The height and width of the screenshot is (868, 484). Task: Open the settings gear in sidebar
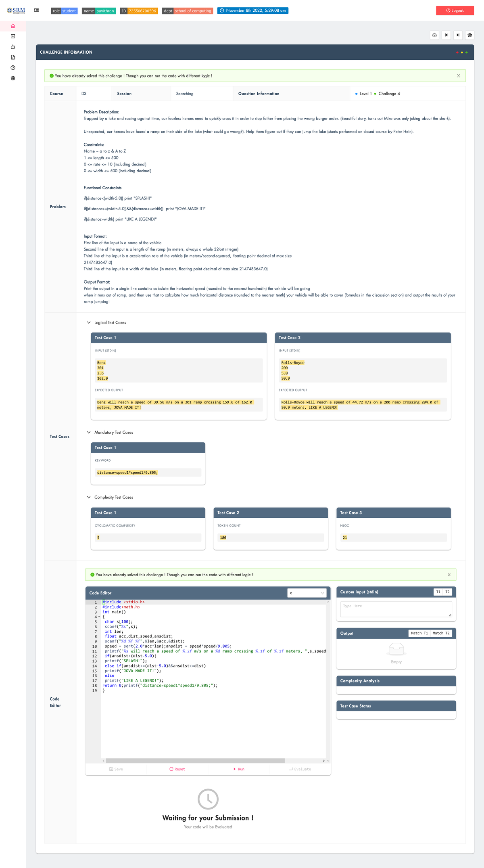click(13, 78)
